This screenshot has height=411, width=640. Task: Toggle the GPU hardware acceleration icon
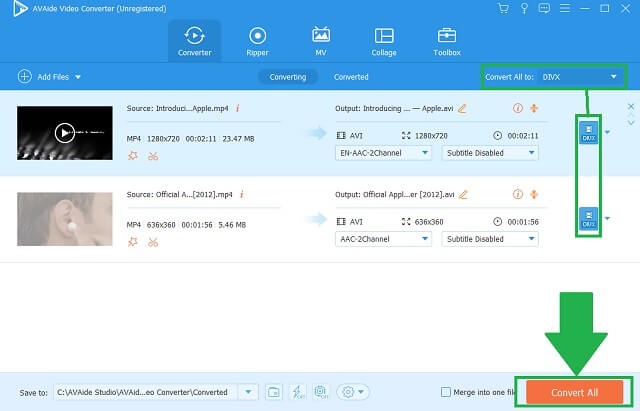(x=321, y=392)
